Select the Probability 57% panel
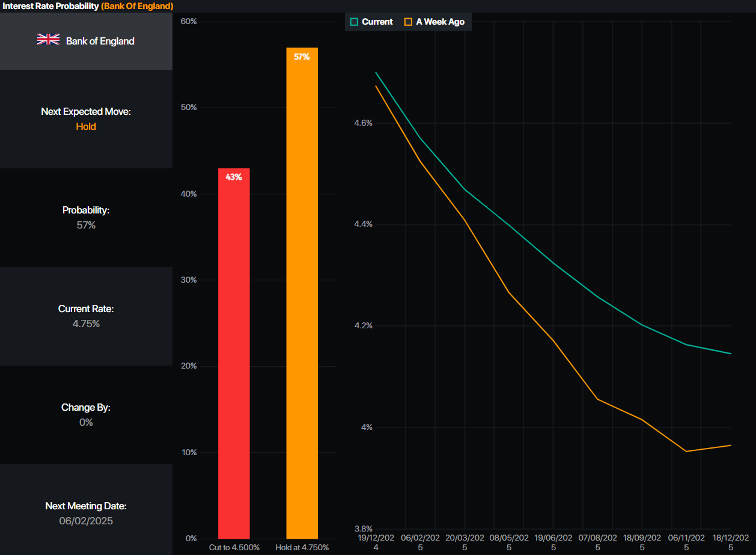Screen dimensions: 756x555 [x=86, y=218]
